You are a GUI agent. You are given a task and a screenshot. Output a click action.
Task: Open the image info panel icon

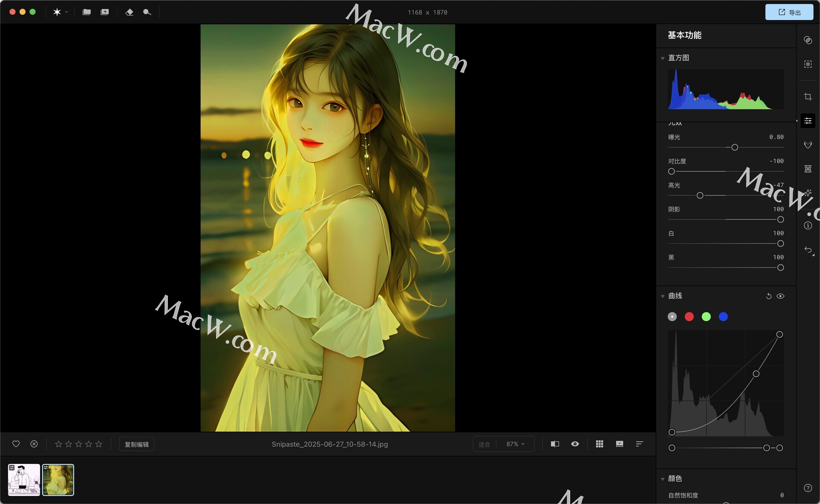tap(808, 226)
